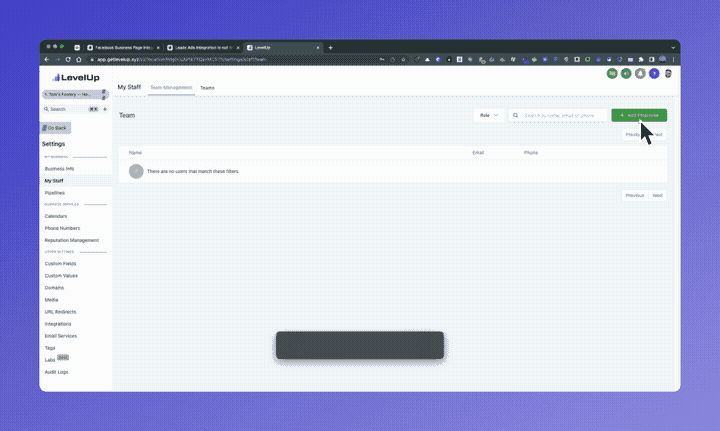This screenshot has width=720, height=431.
Task: Click the browser home icon
Action: pos(79,60)
